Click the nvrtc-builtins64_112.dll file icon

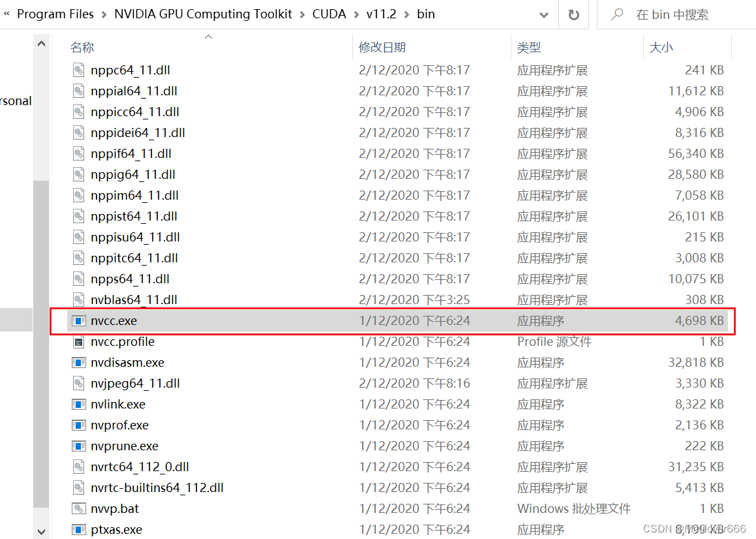pos(78,488)
